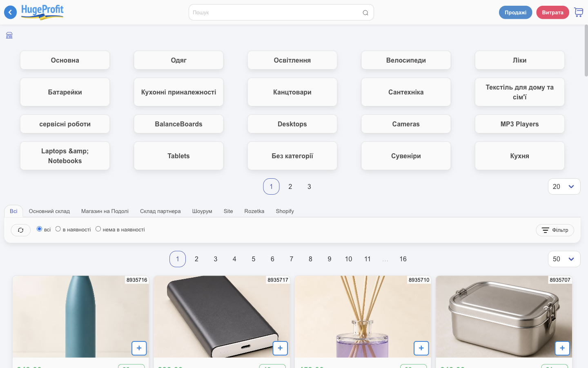This screenshot has height=368, width=588.
Task: Open the Кухонні приналежності category
Action: pos(178,92)
